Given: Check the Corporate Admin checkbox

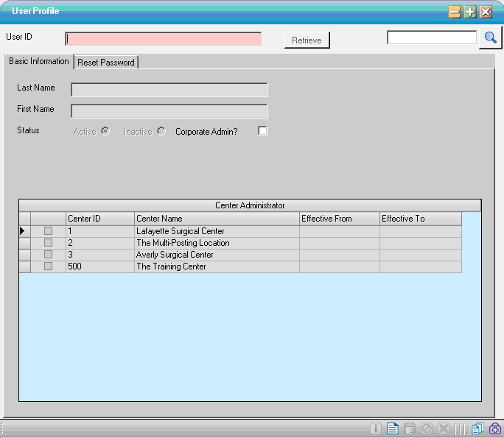Looking at the screenshot, I should [x=262, y=131].
